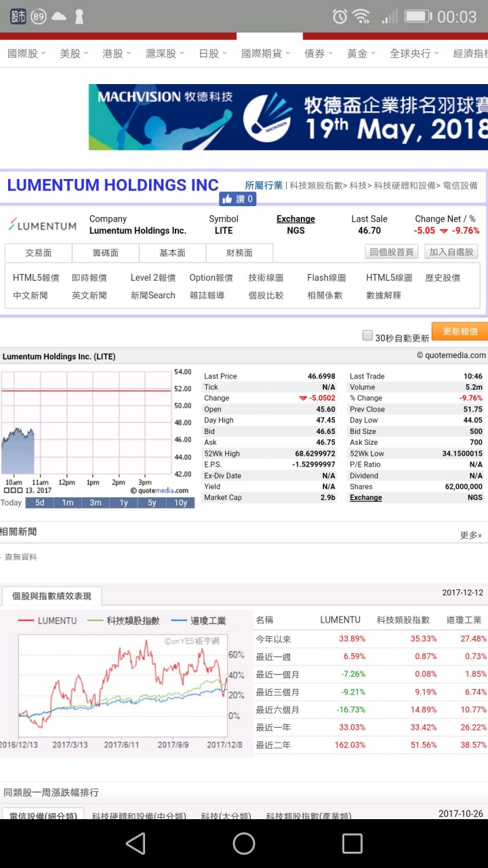488x868 pixels.
Task: Open the 雜誌報導 link
Action: (x=207, y=295)
